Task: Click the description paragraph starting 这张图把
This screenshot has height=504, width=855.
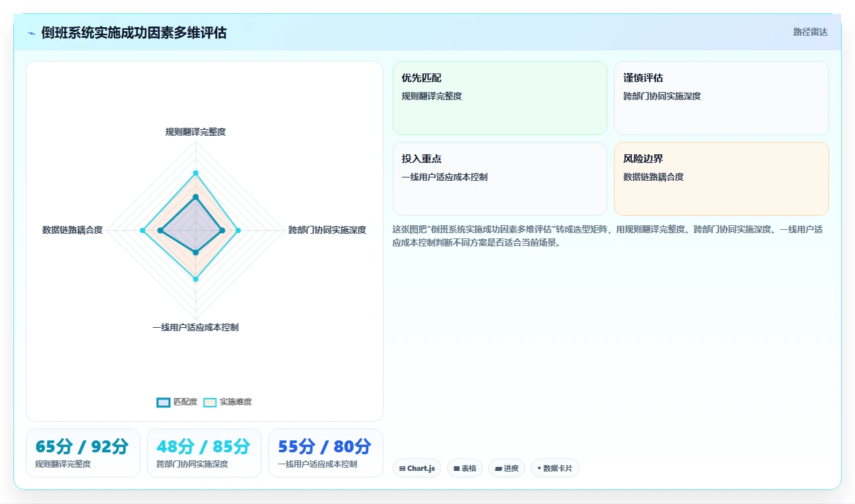Action: coord(610,236)
